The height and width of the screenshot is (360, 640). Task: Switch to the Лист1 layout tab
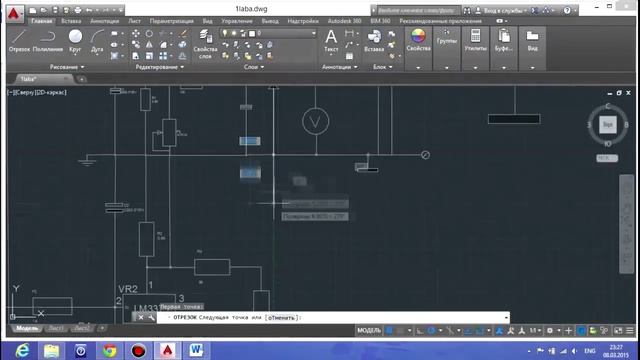coord(56,328)
